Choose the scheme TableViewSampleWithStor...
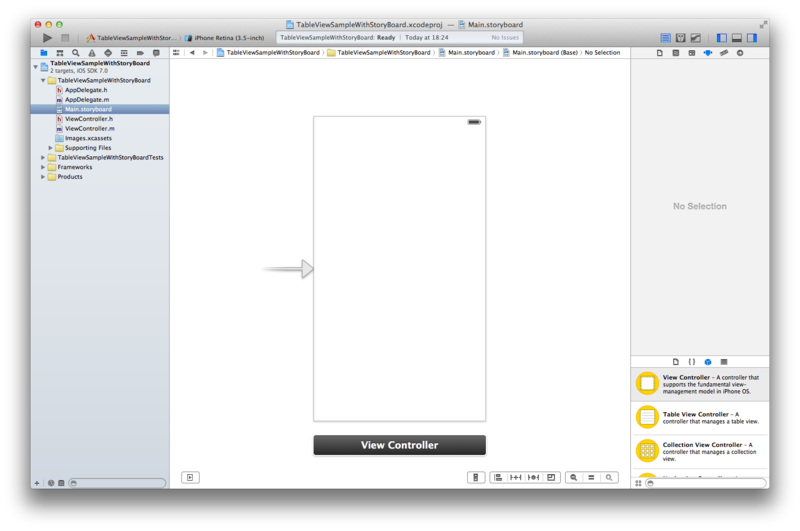Viewport: 800px width, 531px height. (x=131, y=38)
